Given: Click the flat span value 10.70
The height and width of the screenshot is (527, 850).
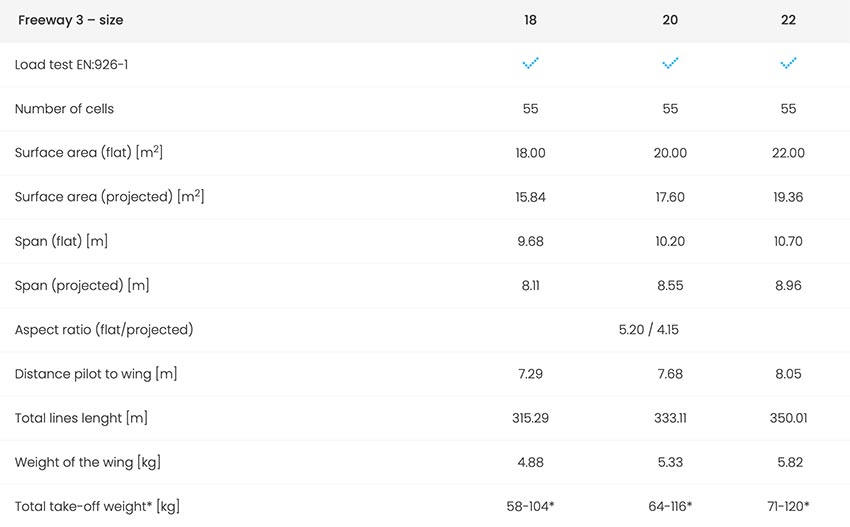Looking at the screenshot, I should pyautogui.click(x=788, y=241).
